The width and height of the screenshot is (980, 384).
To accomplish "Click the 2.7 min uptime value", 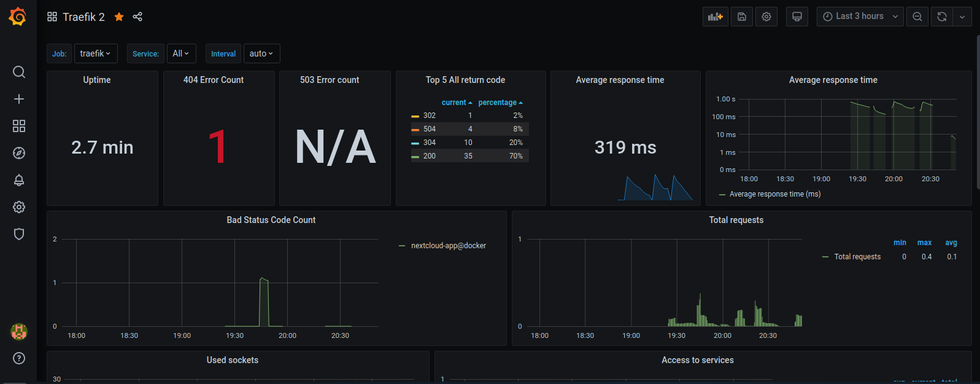I will [102, 147].
